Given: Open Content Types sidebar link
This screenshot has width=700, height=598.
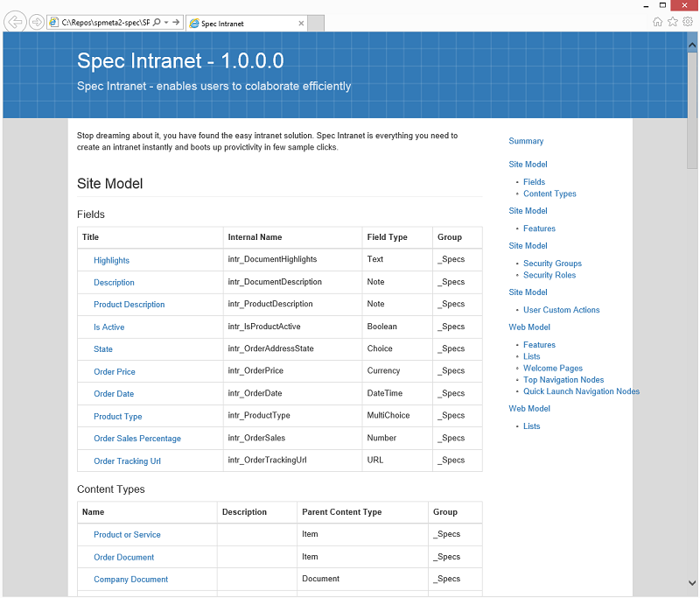Looking at the screenshot, I should pos(549,193).
